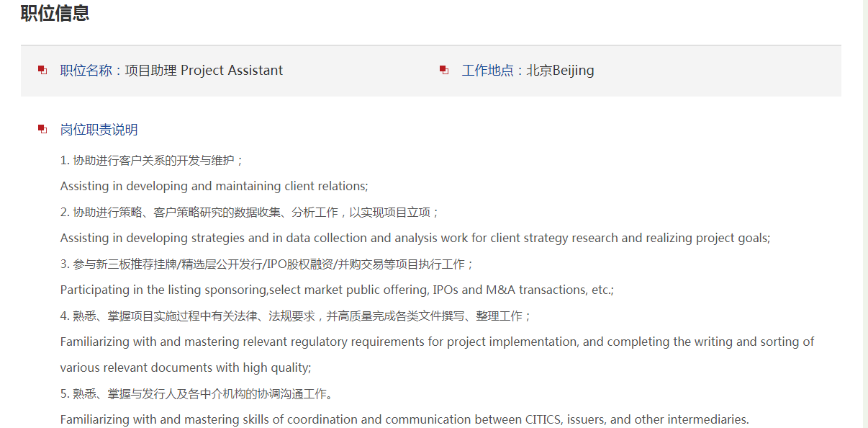The width and height of the screenshot is (868, 428).
Task: Click the line beginning 'Familiarizing with and mastering relevant regulatory'
Action: 437,342
